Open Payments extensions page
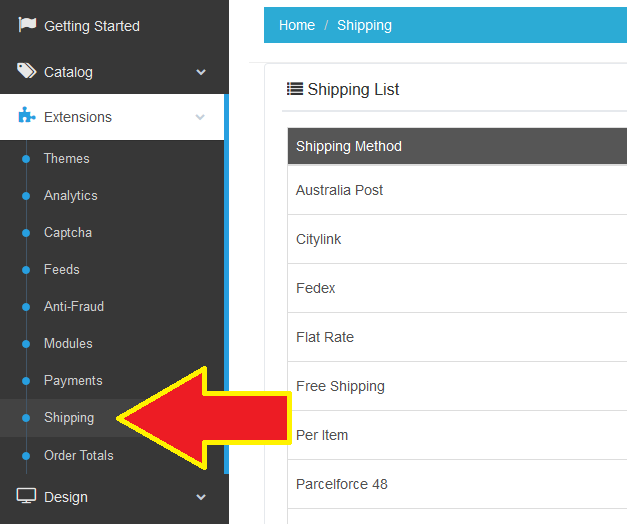 73,380
